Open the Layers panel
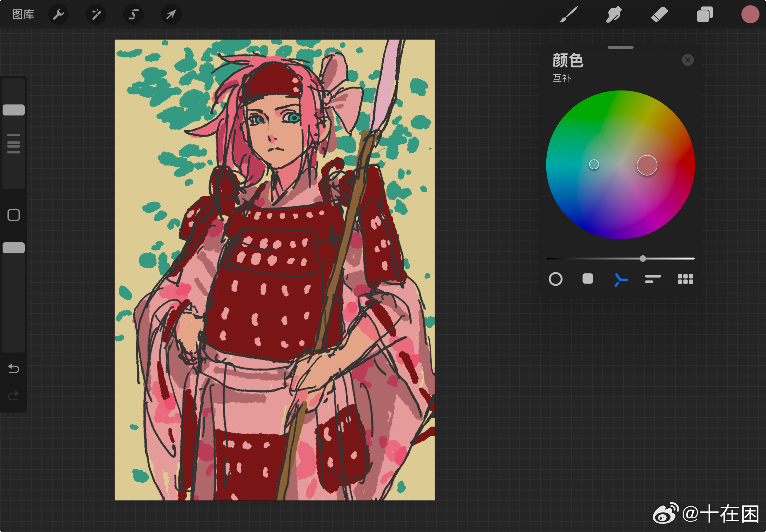 coord(705,14)
